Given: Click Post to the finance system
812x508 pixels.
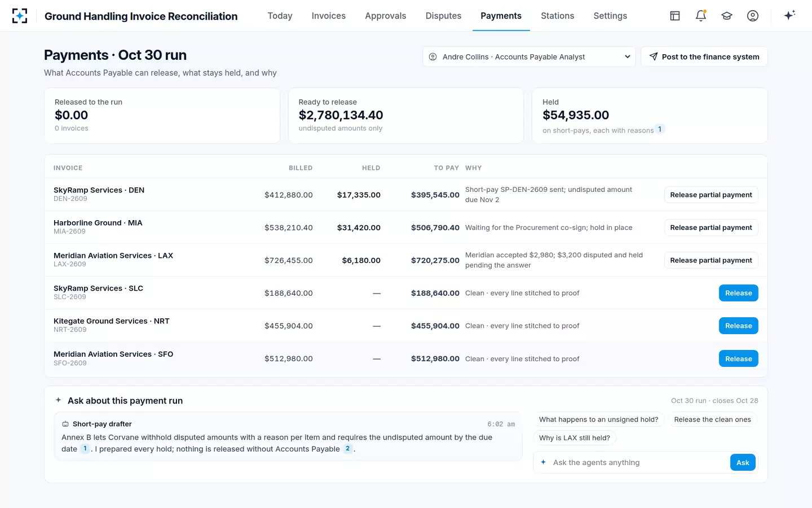Looking at the screenshot, I should coord(704,56).
